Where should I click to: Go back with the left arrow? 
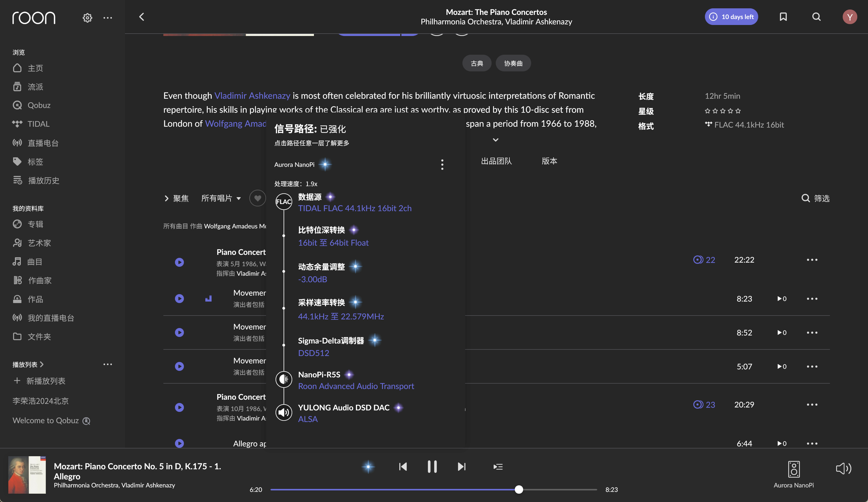pyautogui.click(x=142, y=17)
